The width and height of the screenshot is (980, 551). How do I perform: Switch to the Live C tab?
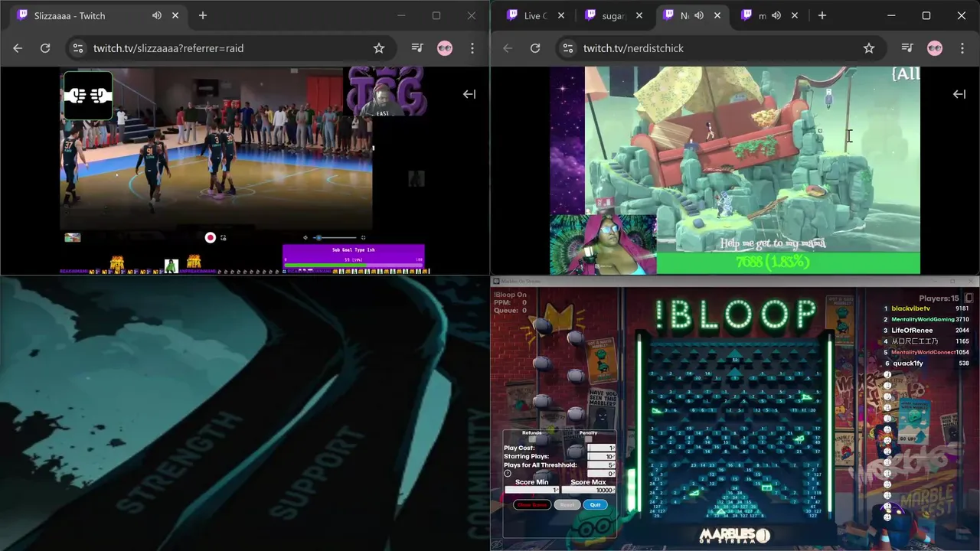click(534, 15)
